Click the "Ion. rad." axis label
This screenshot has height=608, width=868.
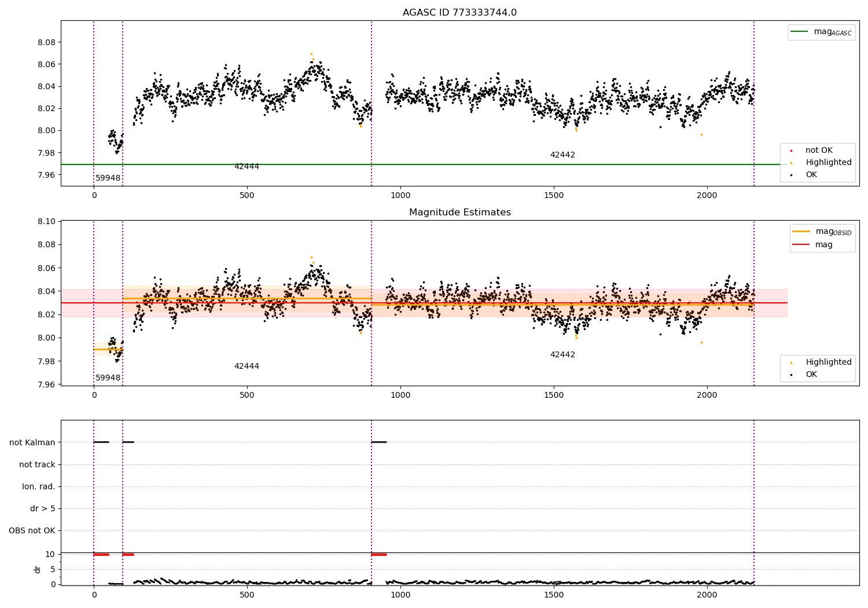pyautogui.click(x=39, y=487)
